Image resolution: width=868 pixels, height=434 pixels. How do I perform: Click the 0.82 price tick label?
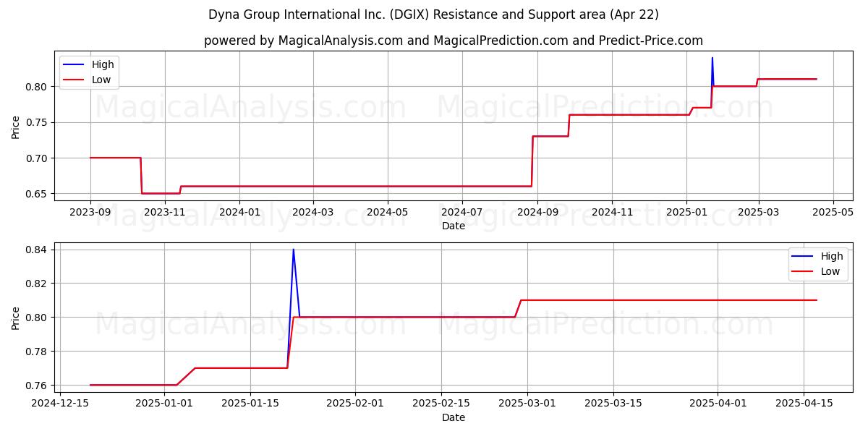click(37, 284)
